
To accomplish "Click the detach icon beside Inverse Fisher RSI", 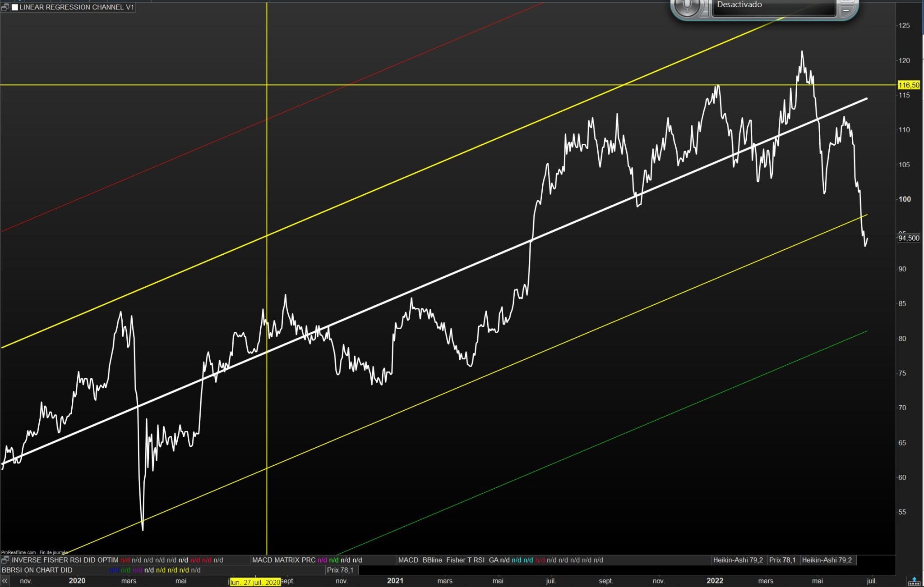I will [x=5, y=560].
